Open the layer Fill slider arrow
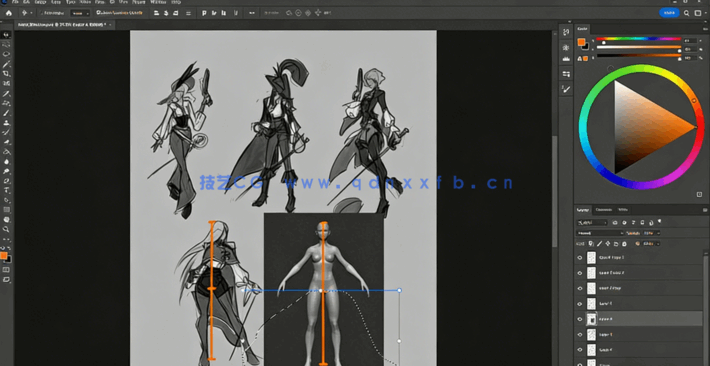This screenshot has height=366, width=710. [658, 244]
